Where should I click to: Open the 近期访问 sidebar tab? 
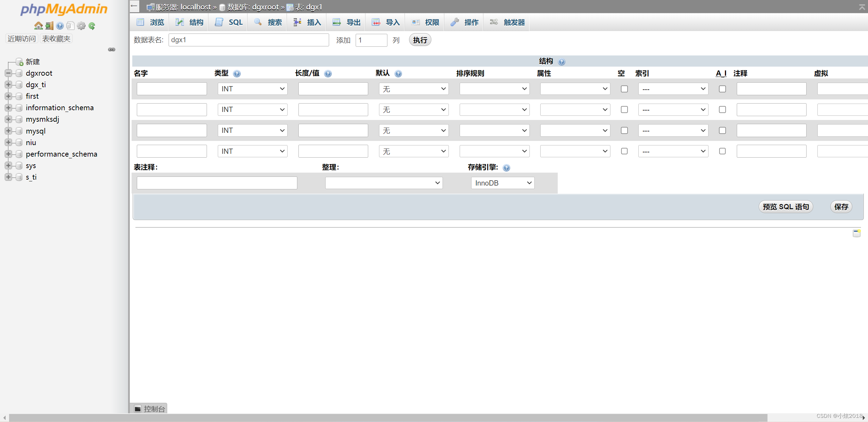pos(22,39)
